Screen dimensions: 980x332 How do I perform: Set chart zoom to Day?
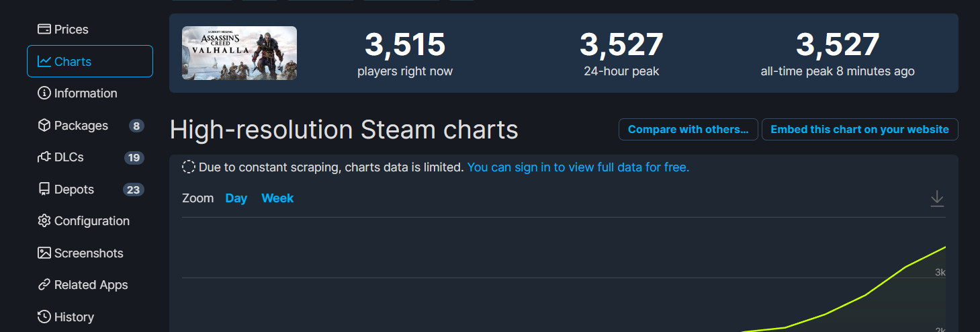pos(236,198)
